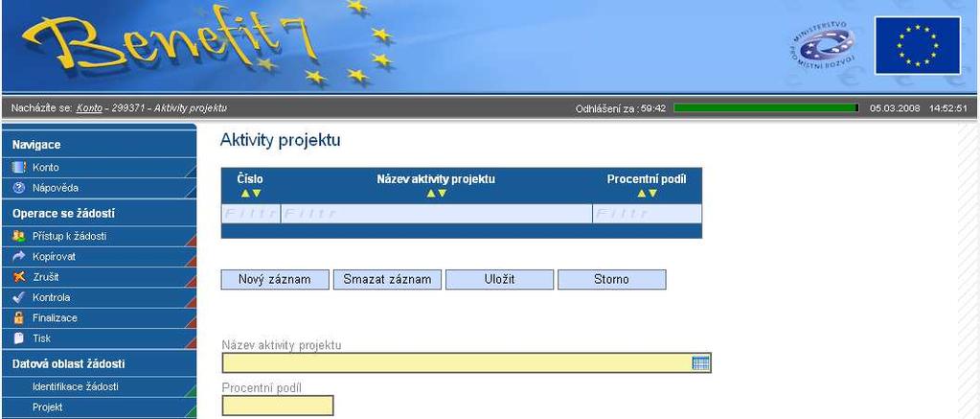This screenshot has height=419, width=980.
Task: Focus Název aktivity projektu yellow input
Action: [467, 362]
